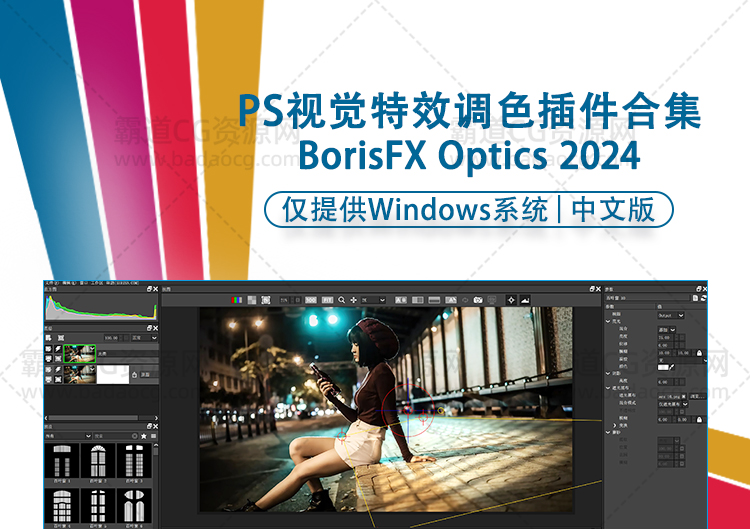
Task: Click the RGB channels icon in viewer toolbar
Action: point(236,300)
